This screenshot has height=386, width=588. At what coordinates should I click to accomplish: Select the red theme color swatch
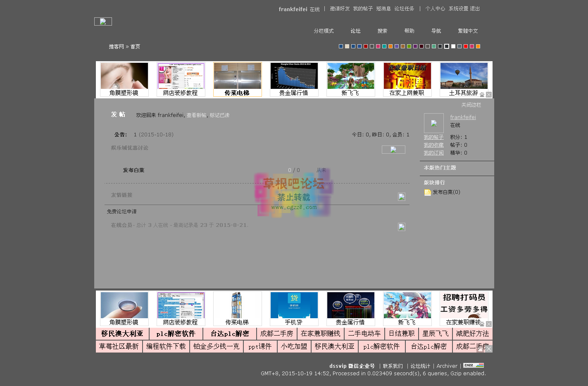465,46
